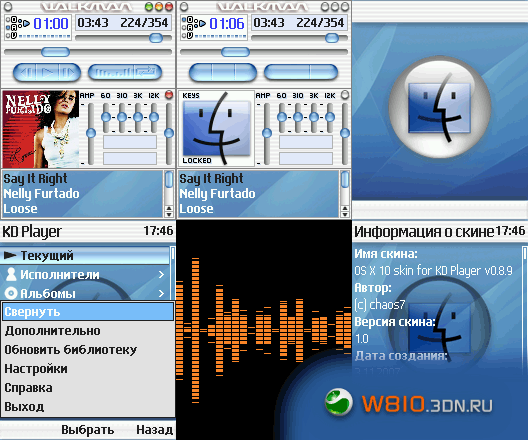Click the 01:00 elapsed time display

tap(51, 24)
